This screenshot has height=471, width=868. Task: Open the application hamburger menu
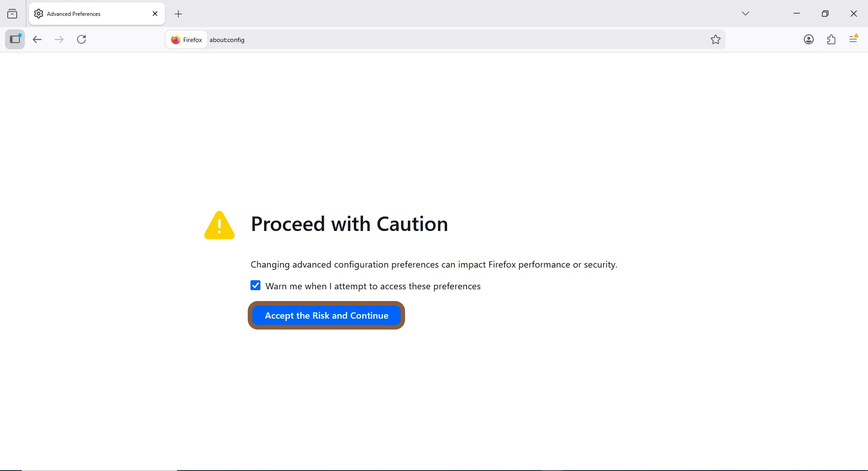click(854, 39)
